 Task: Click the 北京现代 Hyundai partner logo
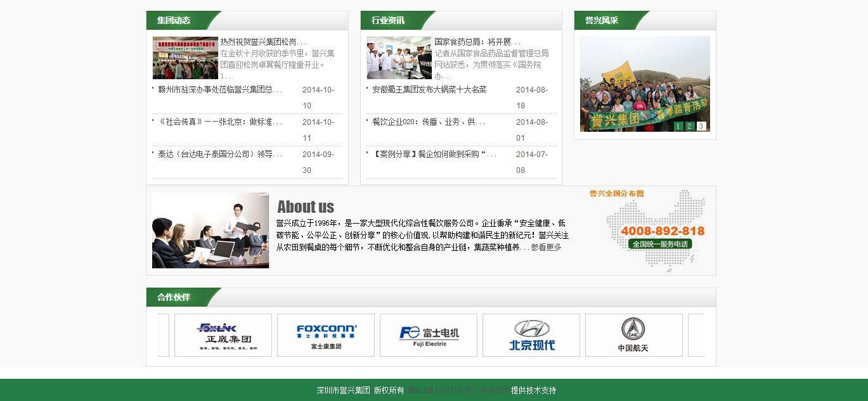(531, 335)
